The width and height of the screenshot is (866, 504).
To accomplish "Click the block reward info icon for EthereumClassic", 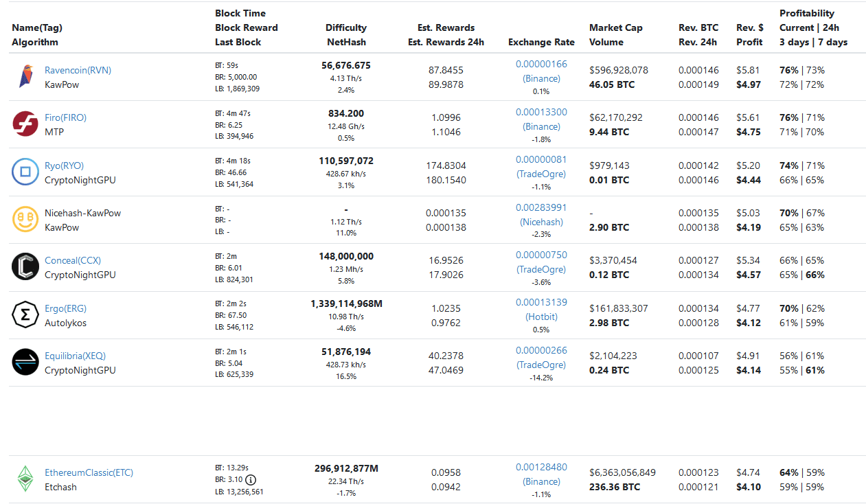I will tap(251, 480).
